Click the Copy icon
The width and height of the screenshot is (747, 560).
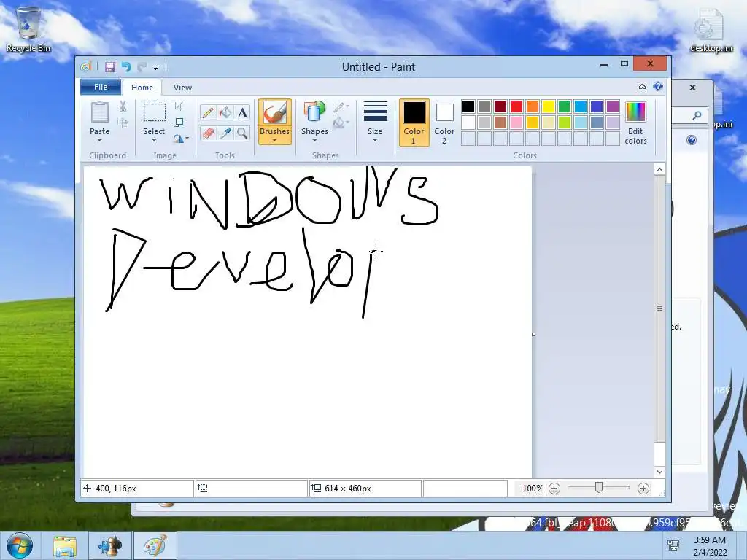click(x=123, y=122)
